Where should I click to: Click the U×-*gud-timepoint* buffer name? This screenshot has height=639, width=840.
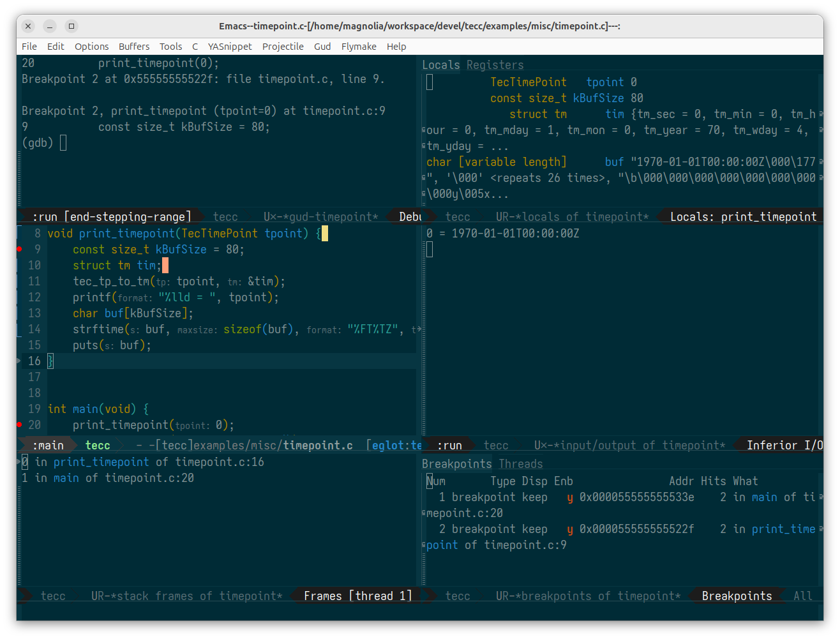point(320,217)
